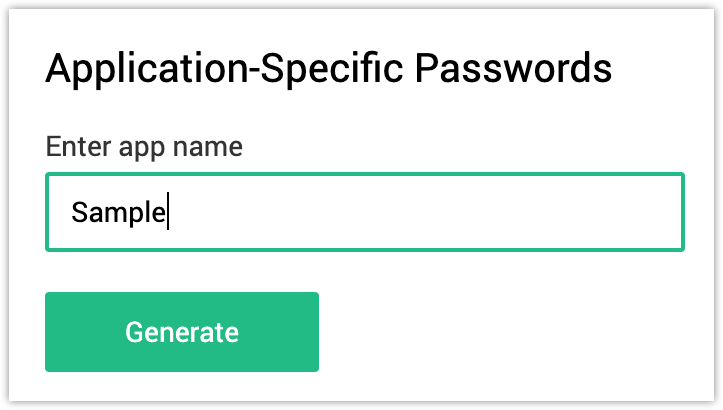This screenshot has width=723, height=410.
Task: Select the green-bordered app name text box
Action: [x=364, y=212]
